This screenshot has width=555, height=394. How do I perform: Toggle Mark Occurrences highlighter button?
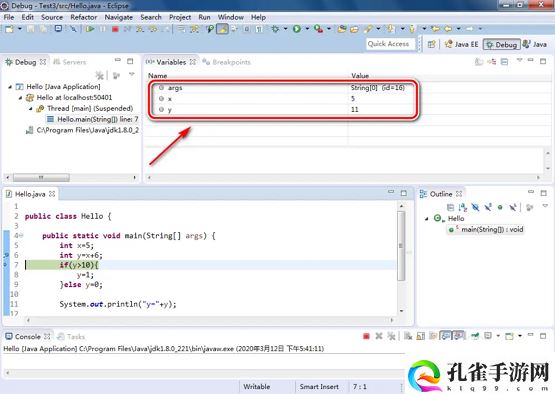click(222, 29)
